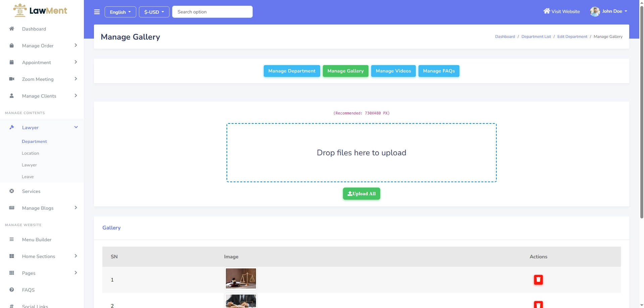This screenshot has height=308, width=644.
Task: Expand the Home Sections submenu chevron
Action: (76, 256)
